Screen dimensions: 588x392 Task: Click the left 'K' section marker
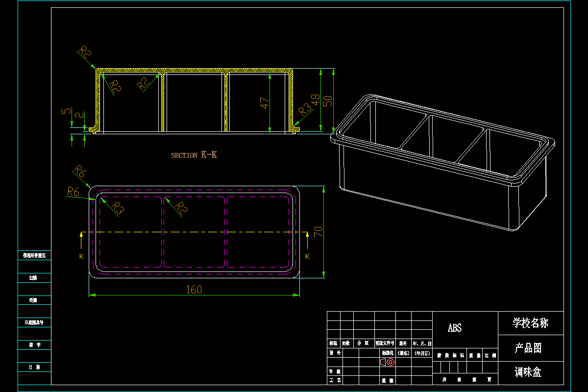click(81, 256)
